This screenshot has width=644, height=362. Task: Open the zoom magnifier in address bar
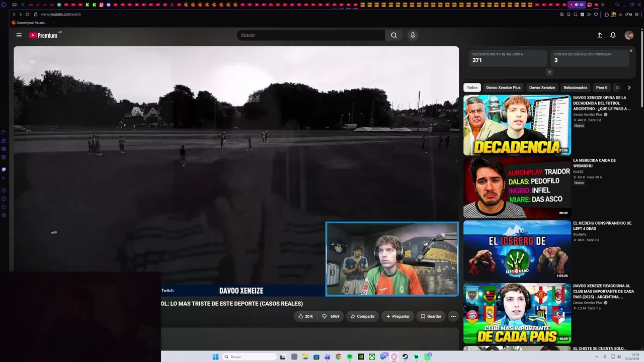point(561,15)
